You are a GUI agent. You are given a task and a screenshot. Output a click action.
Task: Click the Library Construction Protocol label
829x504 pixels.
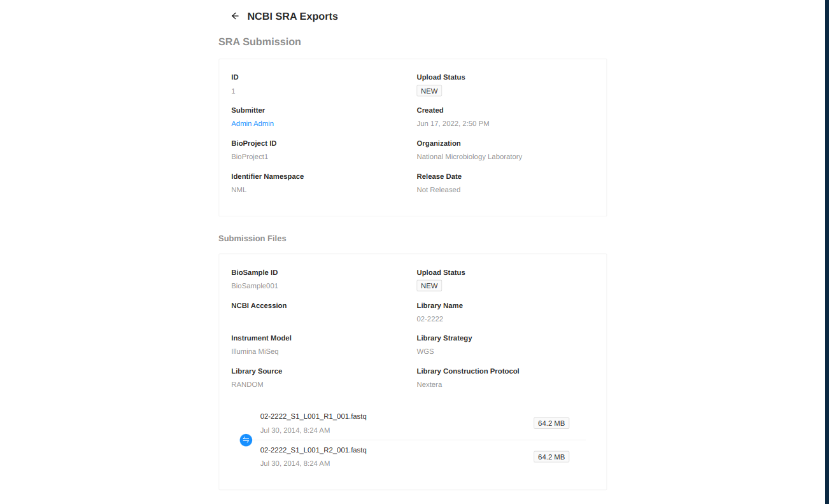pos(468,371)
